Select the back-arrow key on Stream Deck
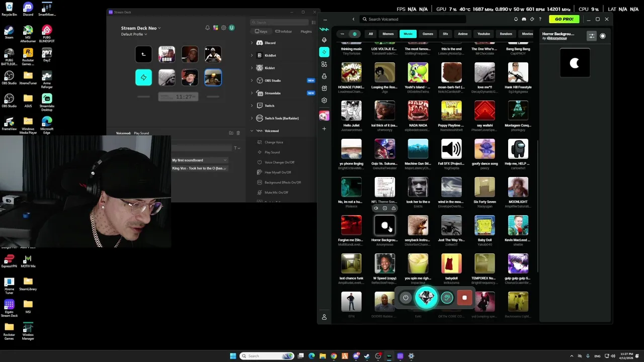 tap(143, 54)
